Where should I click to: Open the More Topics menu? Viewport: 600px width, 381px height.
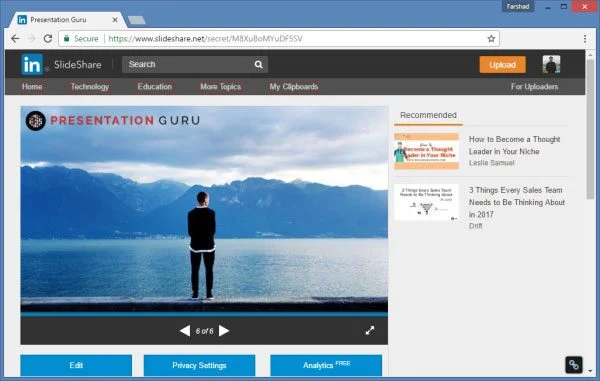[x=220, y=87]
